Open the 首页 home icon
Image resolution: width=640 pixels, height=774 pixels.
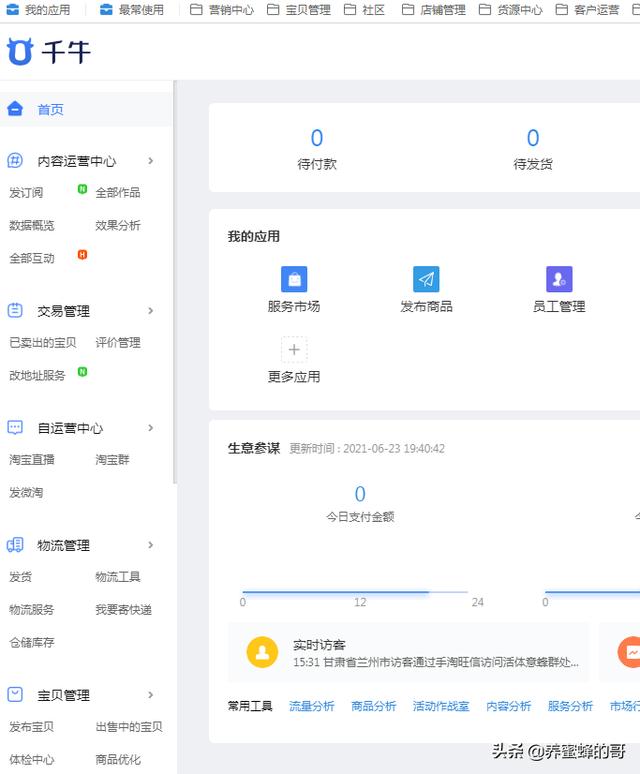pos(15,108)
